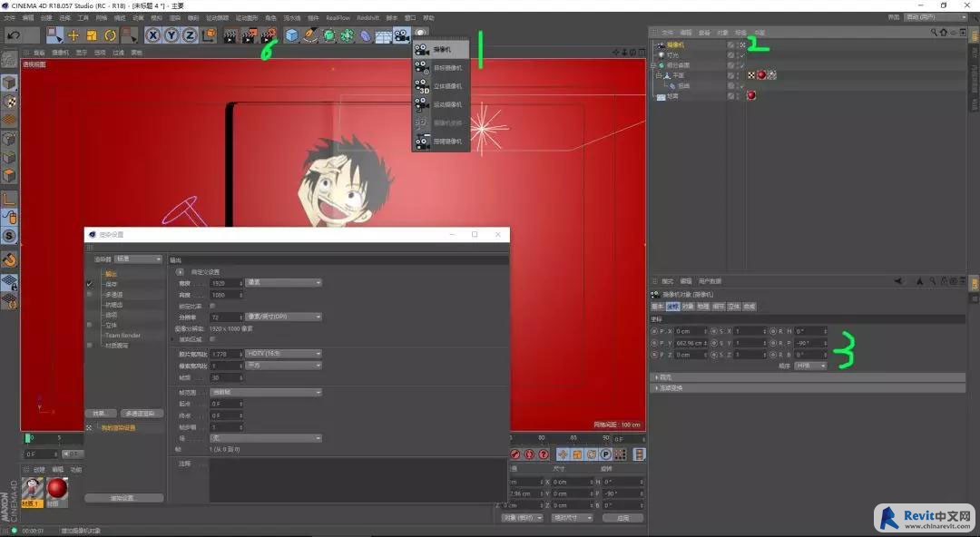Click the Object Manager search magnifier icon
Screen dimensions: 980x537
934,33
